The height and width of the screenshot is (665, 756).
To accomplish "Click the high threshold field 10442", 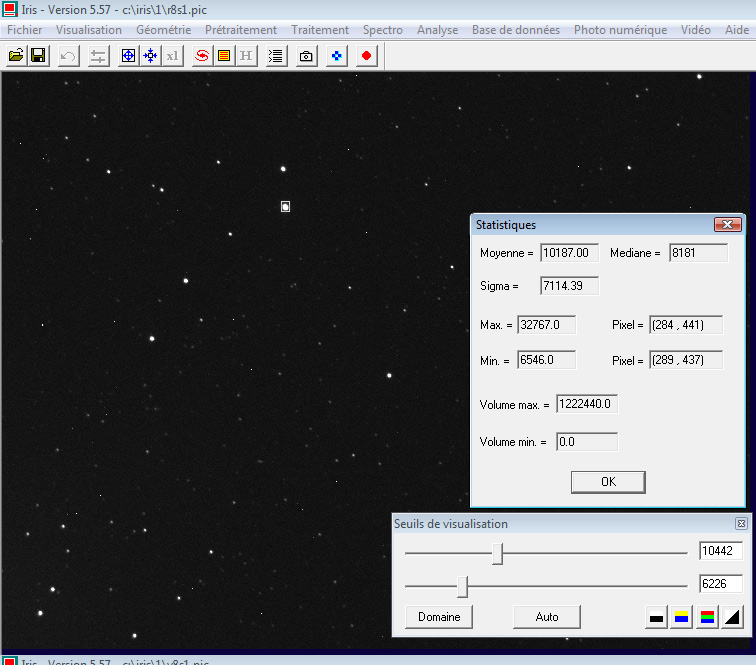I will 721,551.
